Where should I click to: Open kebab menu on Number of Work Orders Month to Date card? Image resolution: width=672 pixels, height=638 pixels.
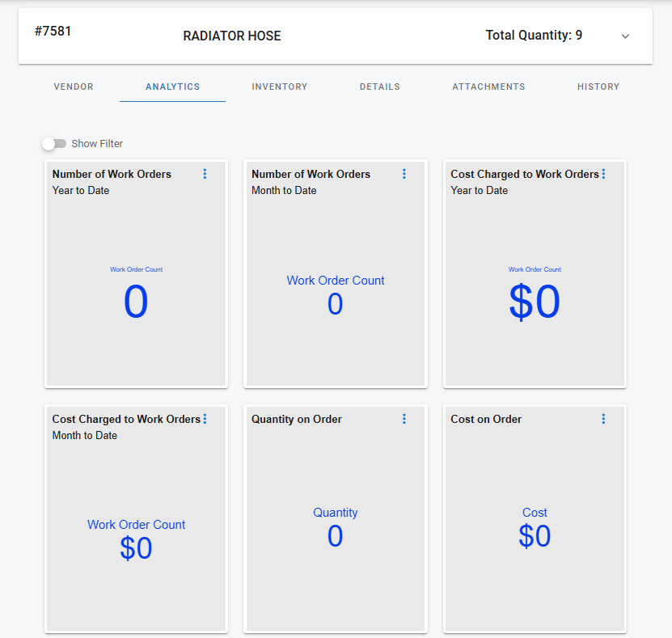[404, 174]
